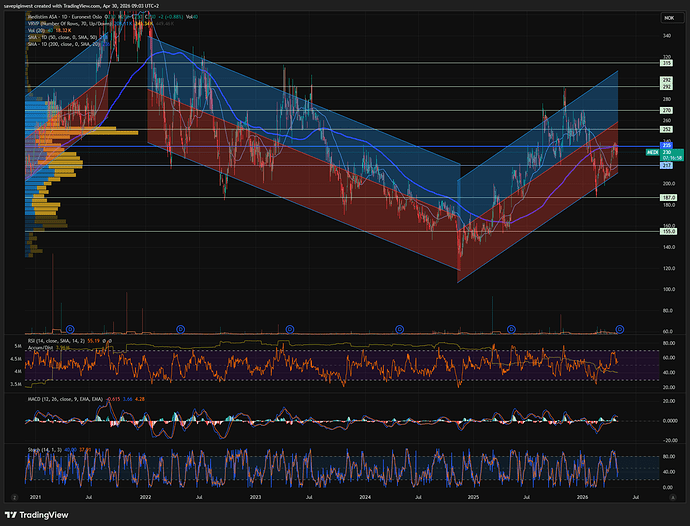Click the 2025 label on time axis
This screenshot has width=690, height=526.
coord(473,497)
